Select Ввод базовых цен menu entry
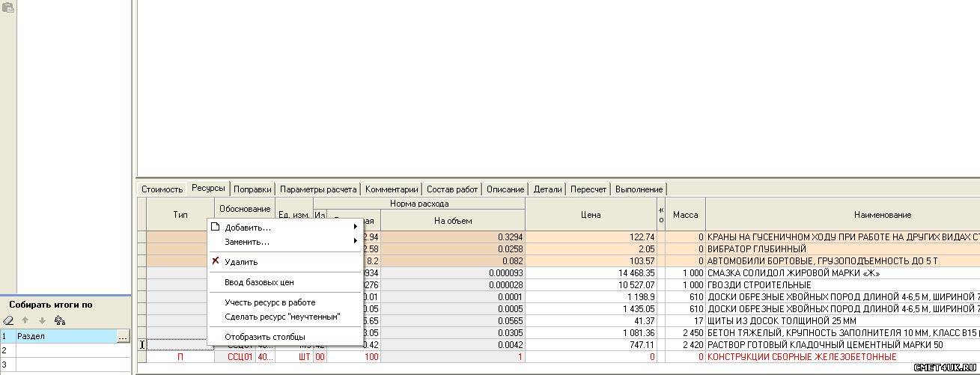Screen dimensions: 980x375 point(284,282)
